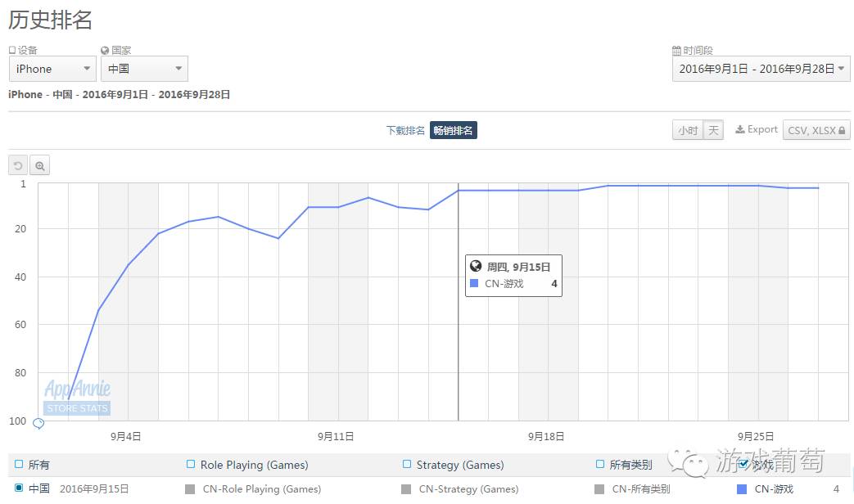The image size is (854, 504).
Task: Click the device icon beside 设备
Action: [12, 51]
